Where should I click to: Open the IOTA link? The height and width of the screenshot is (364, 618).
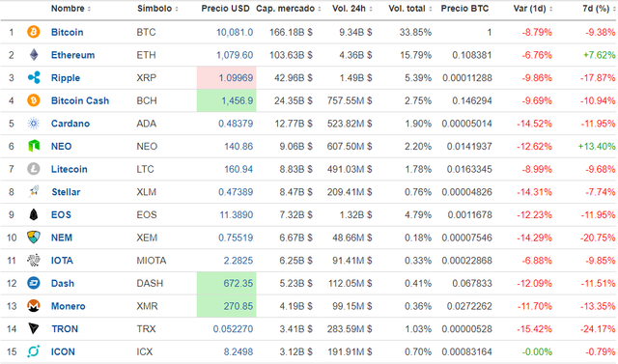62,261
